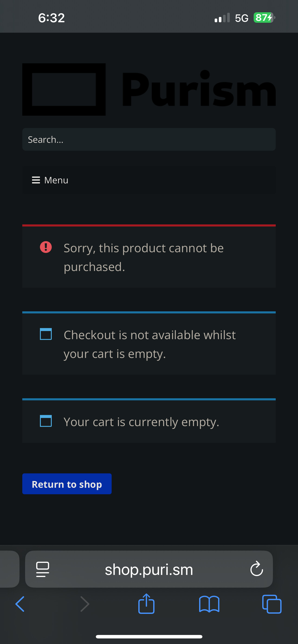The width and height of the screenshot is (298, 644).
Task: Click the icon beside the empty cart notice
Action: [46, 421]
